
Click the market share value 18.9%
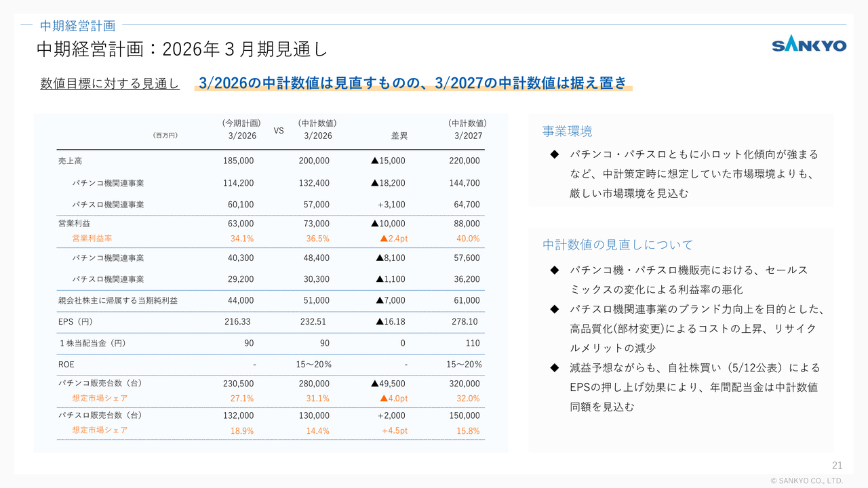(242, 430)
